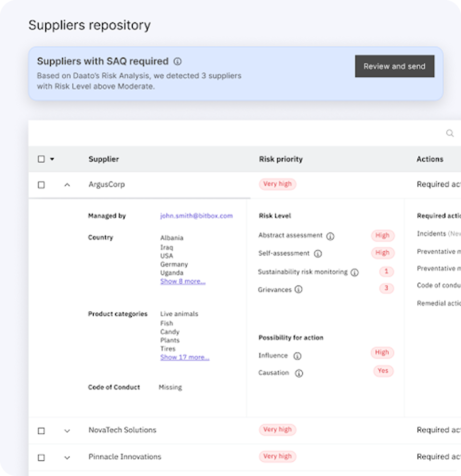The height and width of the screenshot is (476, 461).
Task: Check the NovaTech Solutions row checkbox
Action: click(41, 431)
